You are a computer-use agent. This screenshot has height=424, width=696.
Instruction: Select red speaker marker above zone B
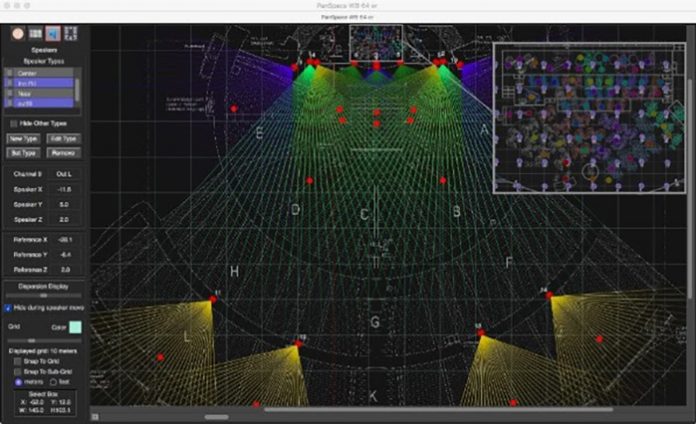[443, 180]
